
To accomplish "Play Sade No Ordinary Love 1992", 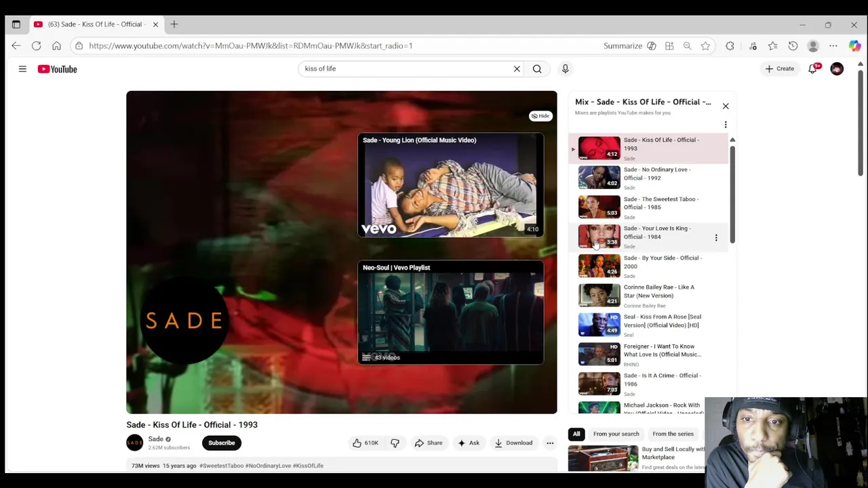I will [648, 178].
